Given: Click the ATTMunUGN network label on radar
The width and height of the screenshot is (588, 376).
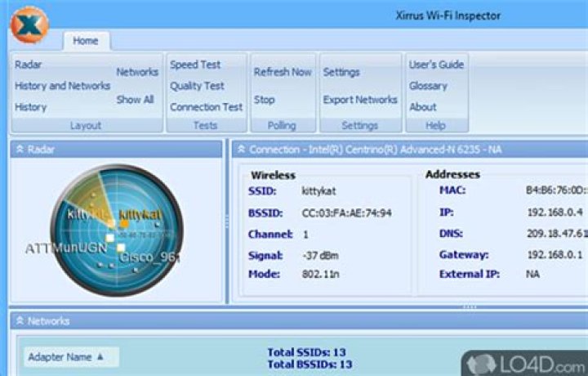Looking at the screenshot, I should [x=66, y=248].
